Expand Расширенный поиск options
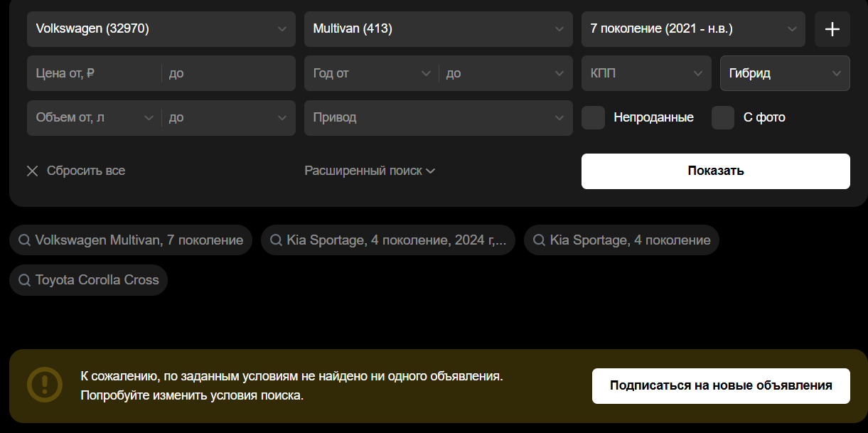 tap(370, 171)
